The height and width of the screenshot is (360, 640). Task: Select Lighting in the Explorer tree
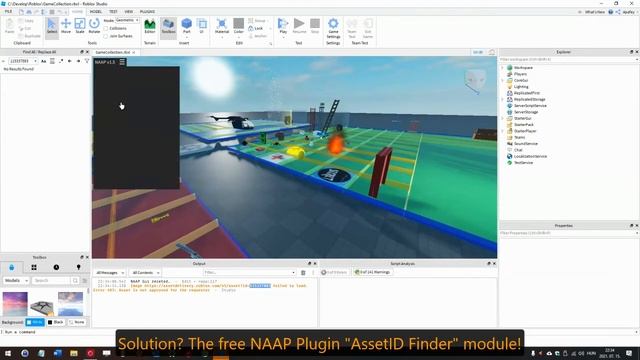[x=521, y=87]
